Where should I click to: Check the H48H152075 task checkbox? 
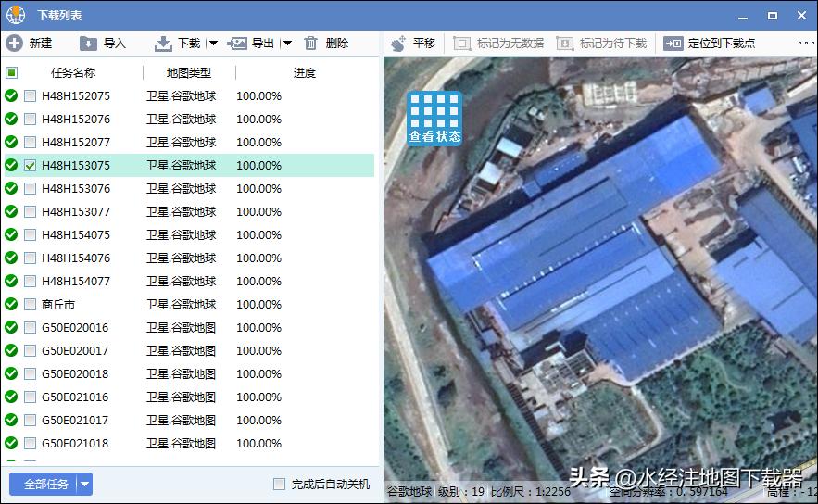[x=31, y=96]
